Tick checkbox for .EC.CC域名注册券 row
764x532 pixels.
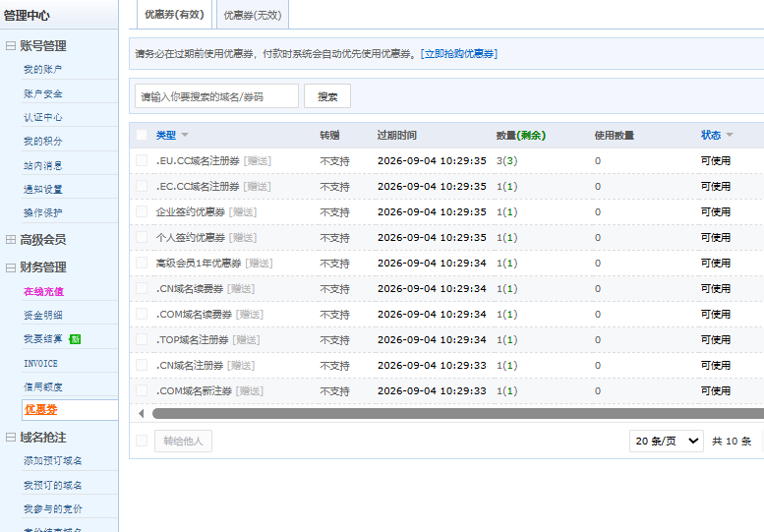click(x=142, y=186)
